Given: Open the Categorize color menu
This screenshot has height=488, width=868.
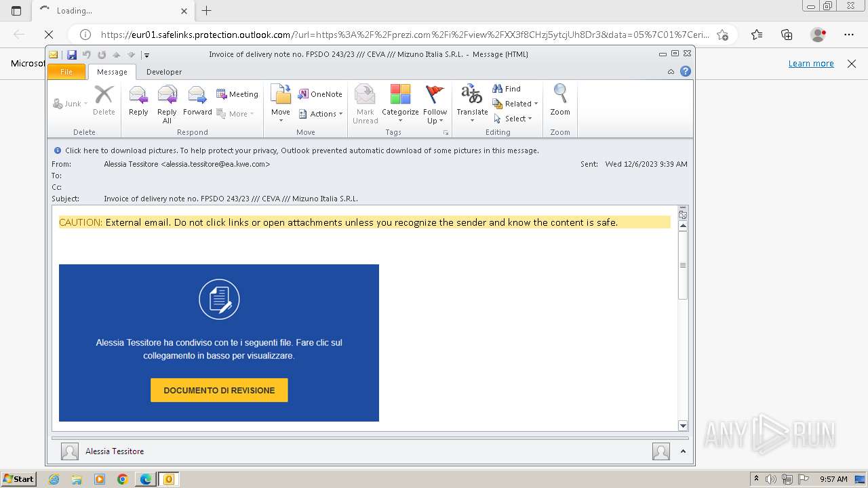Looking at the screenshot, I should (400, 103).
